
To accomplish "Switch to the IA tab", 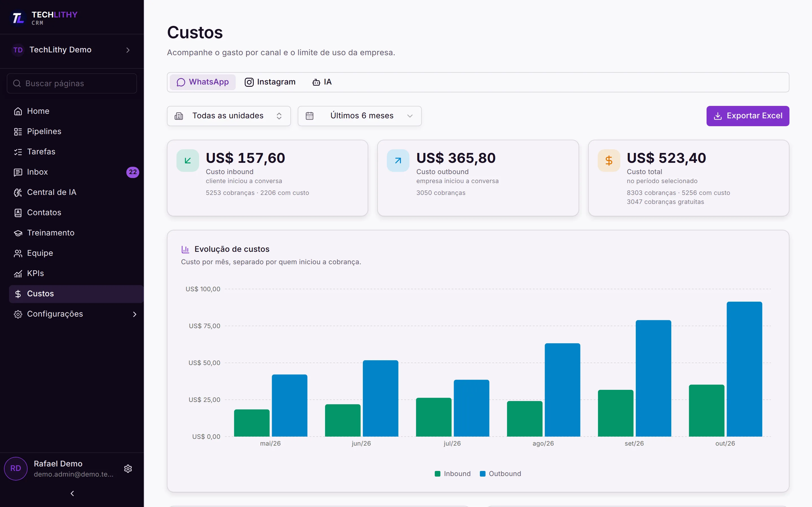I will 322,82.
